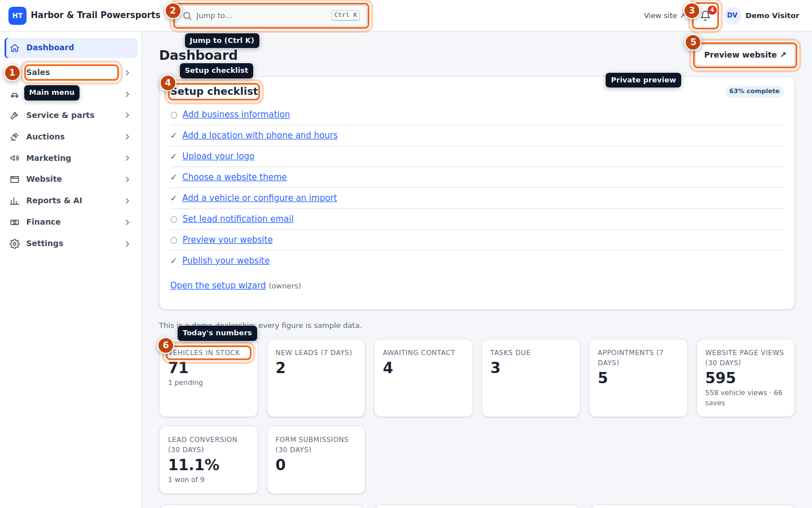Open the setup wizard link
Image resolution: width=812 pixels, height=508 pixels.
218,285
